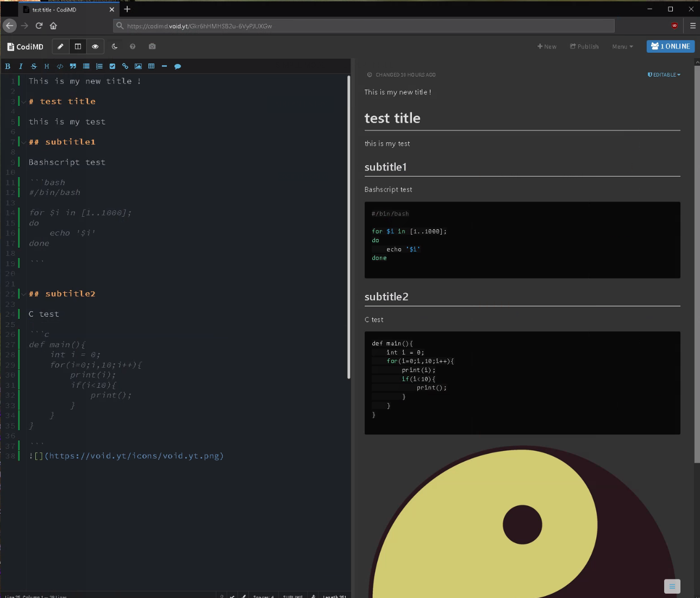Viewport: 700px width, 598px height.
Task: Click the CodiMD logo
Action: (x=25, y=47)
